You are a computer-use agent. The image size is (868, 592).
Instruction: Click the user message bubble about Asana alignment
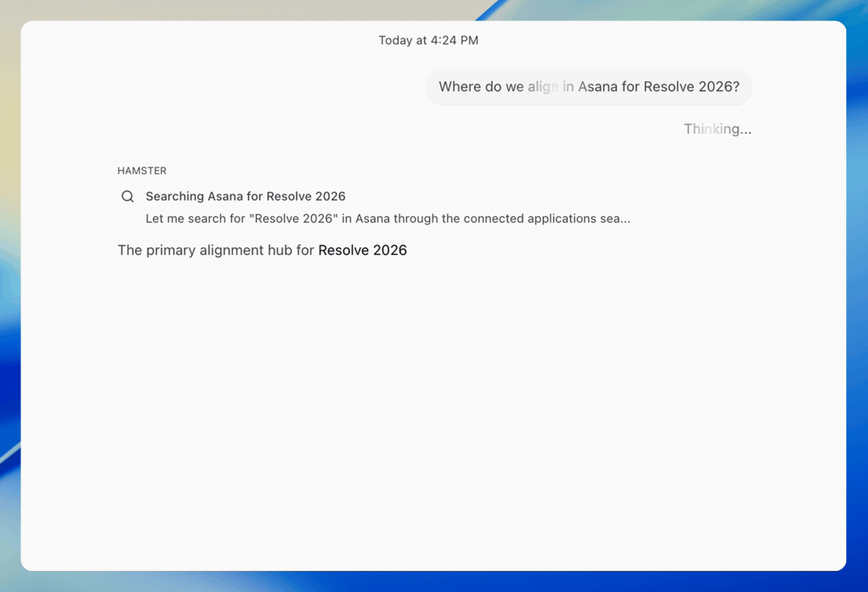589,87
